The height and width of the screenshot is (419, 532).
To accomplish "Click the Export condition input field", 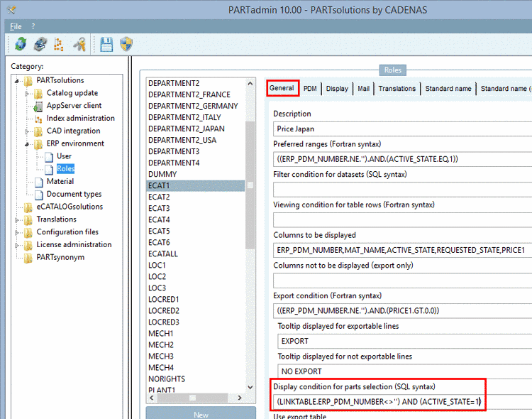I will click(x=402, y=311).
